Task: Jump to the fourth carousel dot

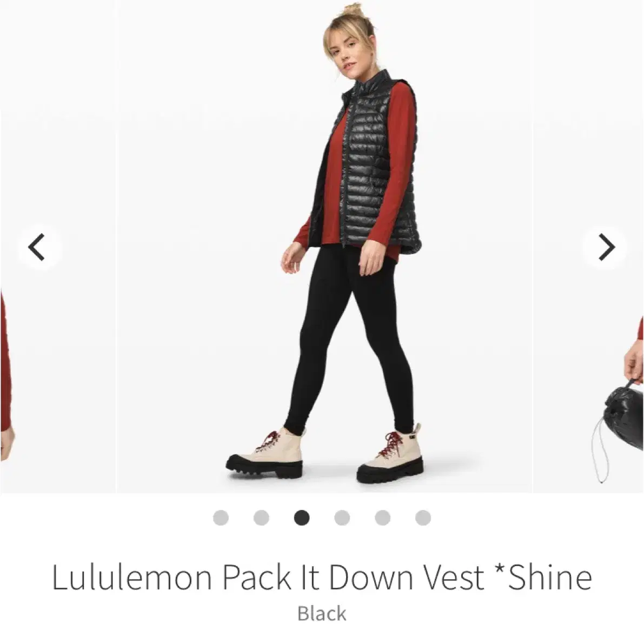Action: [342, 517]
